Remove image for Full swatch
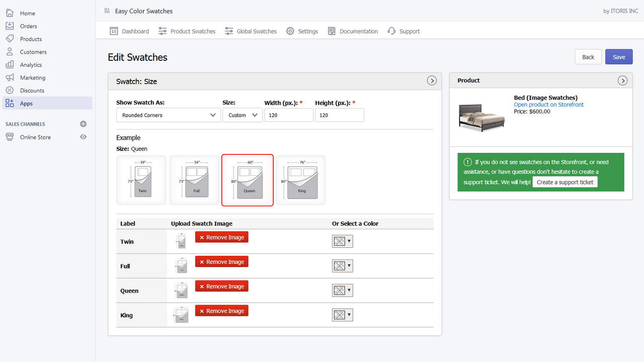Screen dimensions: 644x362 [x=222, y=262]
